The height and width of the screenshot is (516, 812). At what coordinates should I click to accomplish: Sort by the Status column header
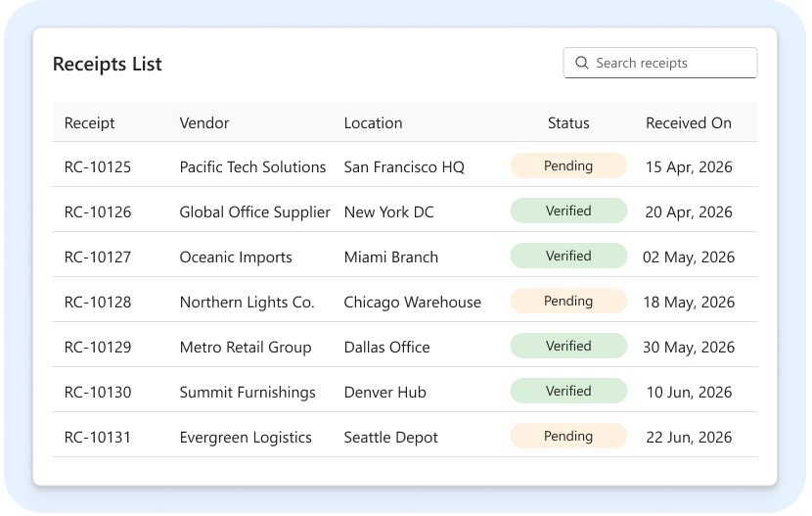tap(568, 122)
